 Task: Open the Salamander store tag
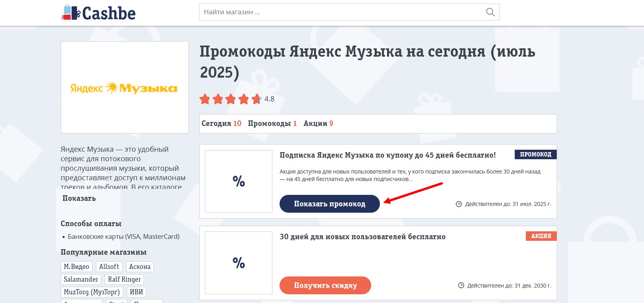click(x=81, y=280)
